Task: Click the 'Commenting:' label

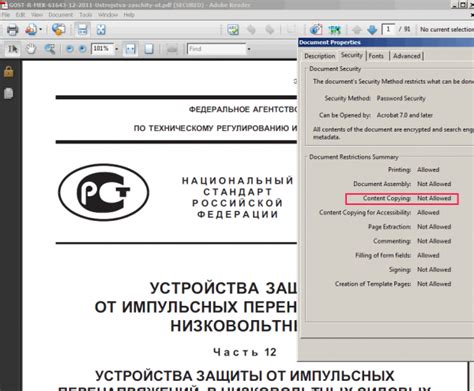Action: [x=392, y=241]
